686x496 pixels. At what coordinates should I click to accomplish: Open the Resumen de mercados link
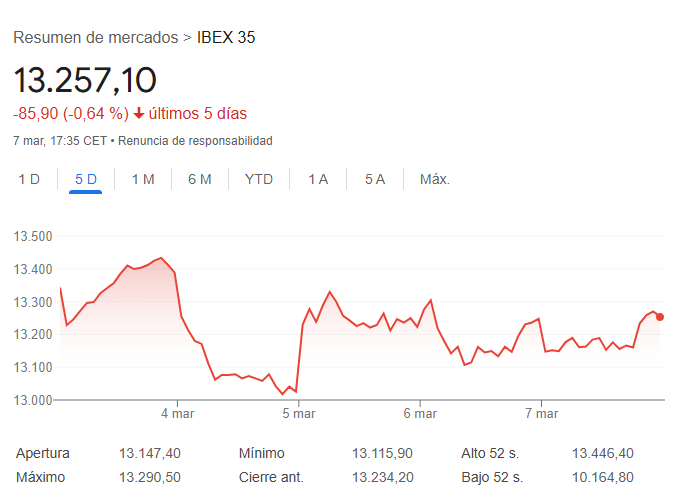pos(95,38)
